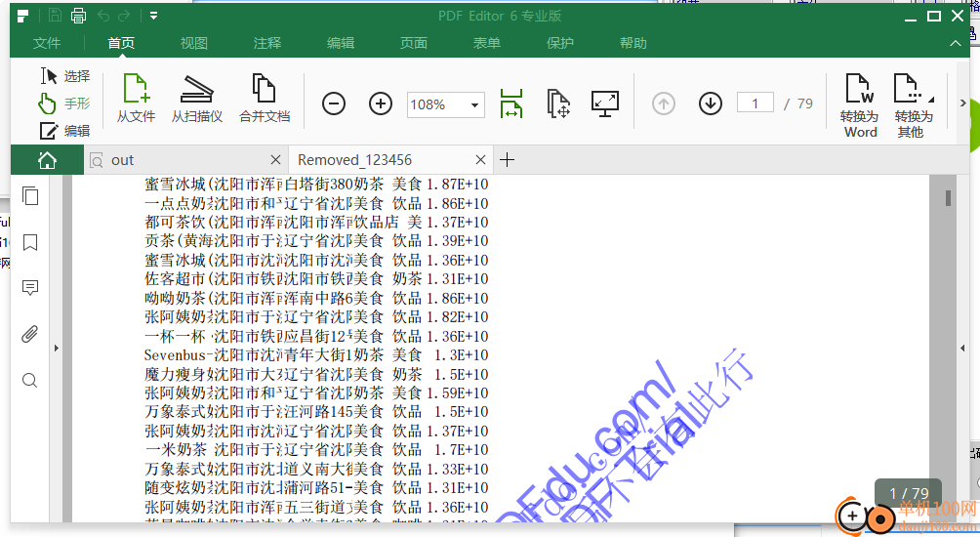Image resolution: width=980 pixels, height=537 pixels.
Task: Collapse the ribbon with the chevron
Action: 955,43
